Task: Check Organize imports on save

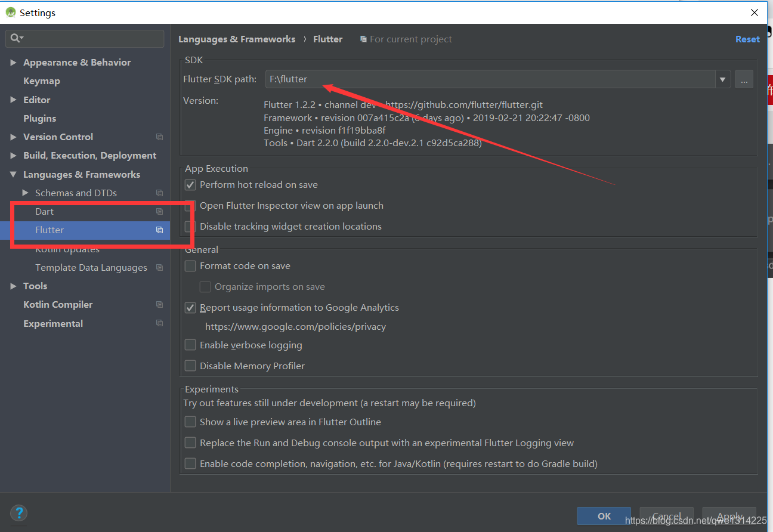Action: (x=205, y=287)
